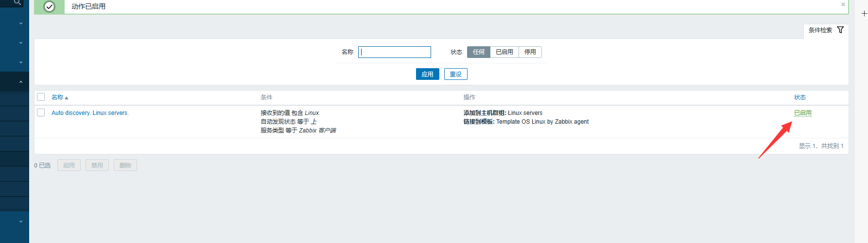This screenshot has height=243, width=868.
Task: Click the 接收到的值 包含 Linux condition text
Action: click(290, 113)
